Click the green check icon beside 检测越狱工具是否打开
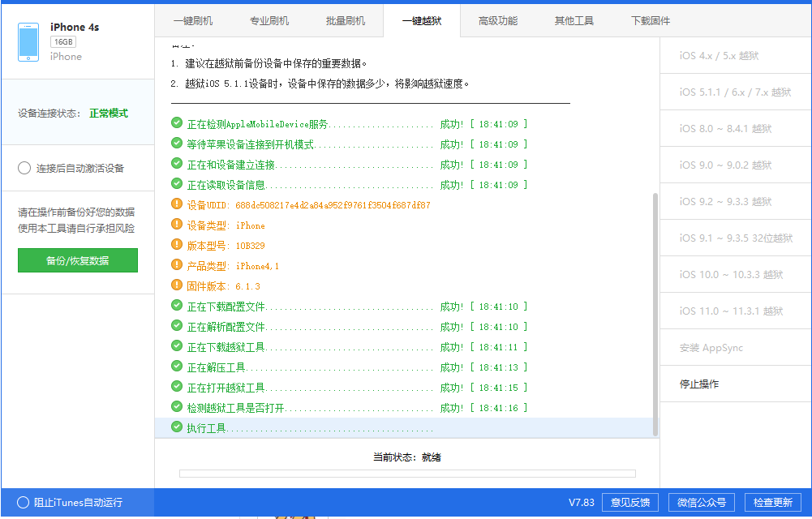The height and width of the screenshot is (519, 812). (x=177, y=406)
